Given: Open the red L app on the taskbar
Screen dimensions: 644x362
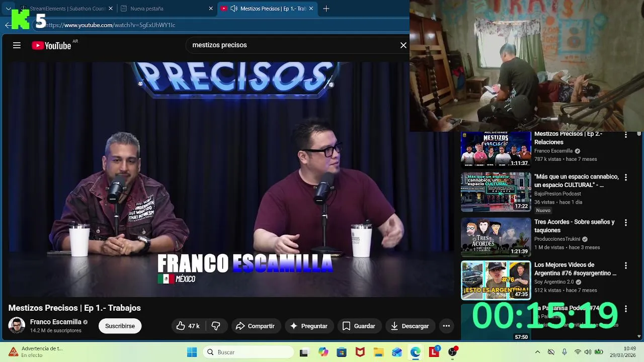Looking at the screenshot, I should [x=434, y=352].
